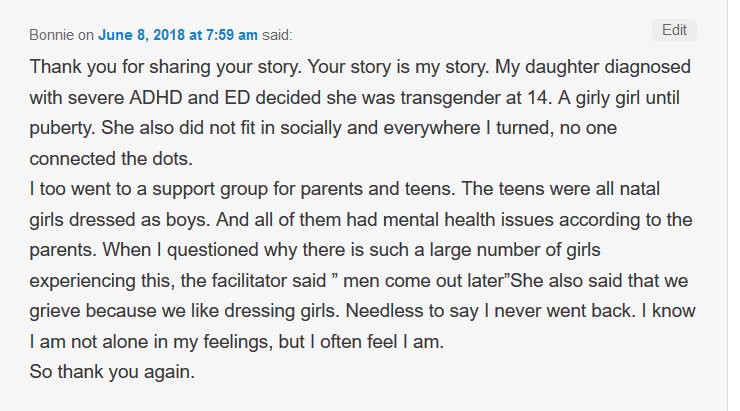The image size is (740, 411).
Task: Open the June 8, 2018 at 7:59 am permalink
Action: tap(178, 35)
